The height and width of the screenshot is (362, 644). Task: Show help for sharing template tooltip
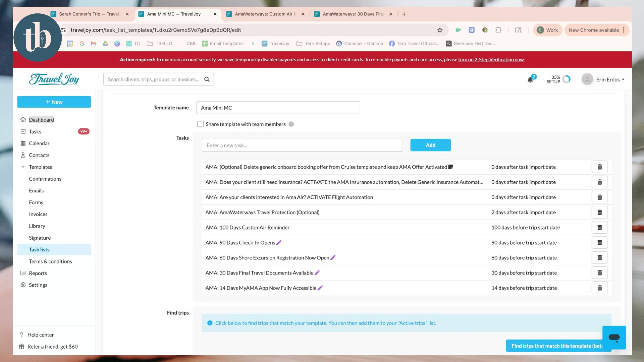pos(291,124)
